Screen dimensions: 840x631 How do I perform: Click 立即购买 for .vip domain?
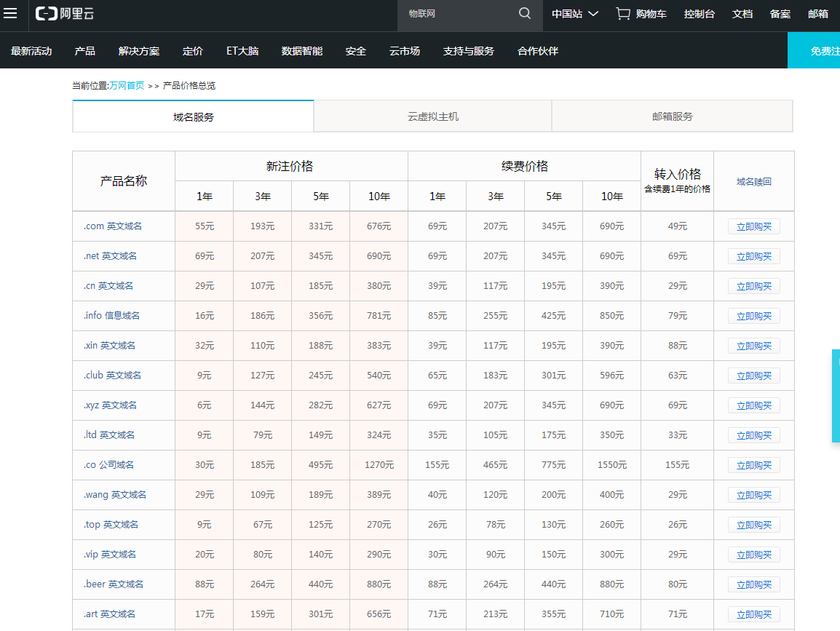click(x=754, y=555)
